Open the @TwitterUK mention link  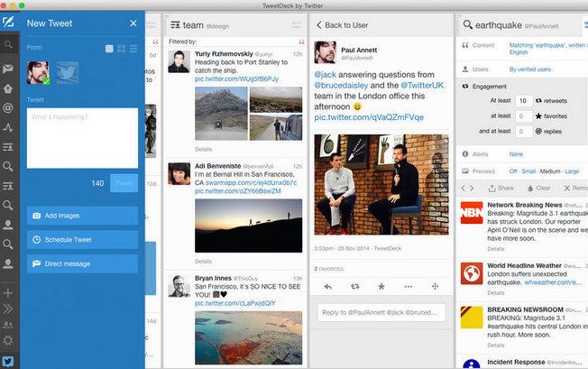tap(422, 86)
